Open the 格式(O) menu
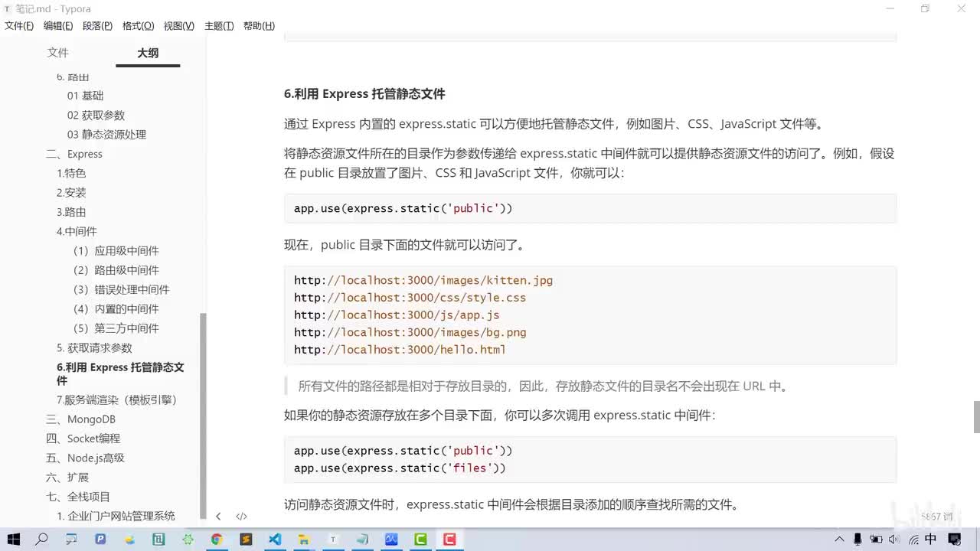The image size is (980, 551). pyautogui.click(x=138, y=26)
